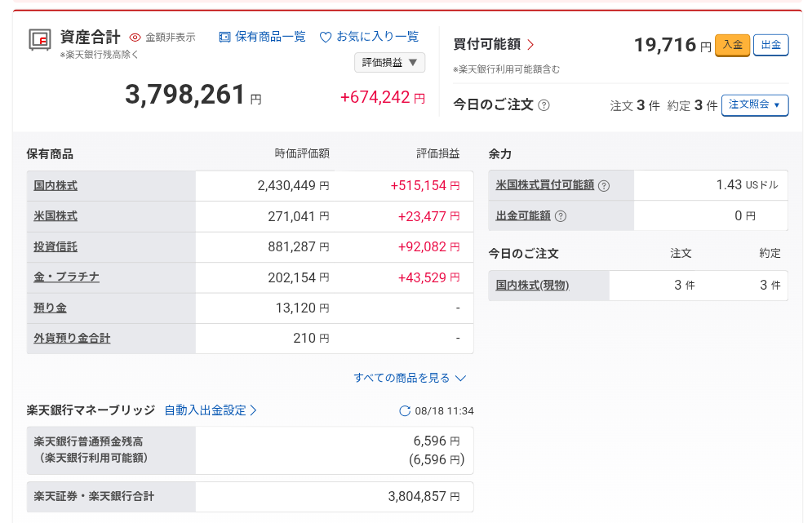812x523 pixels.
Task: Click total gain value +674,242
Action: (375, 97)
